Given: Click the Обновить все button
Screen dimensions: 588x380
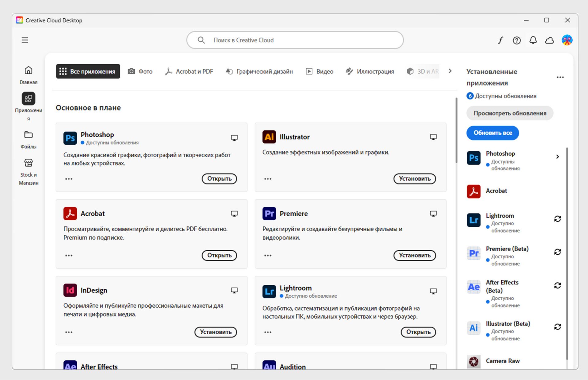Looking at the screenshot, I should coord(493,133).
